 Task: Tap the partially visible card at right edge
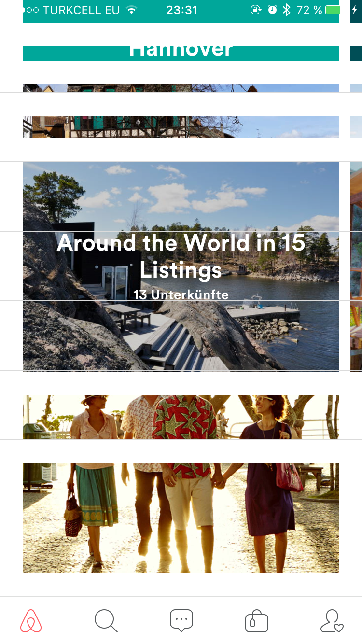tap(356, 266)
